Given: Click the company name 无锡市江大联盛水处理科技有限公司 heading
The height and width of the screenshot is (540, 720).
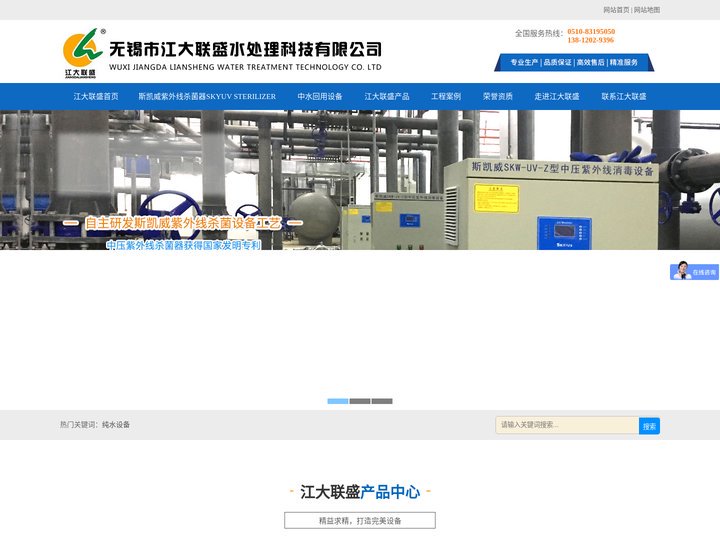Looking at the screenshot, I should 245,49.
